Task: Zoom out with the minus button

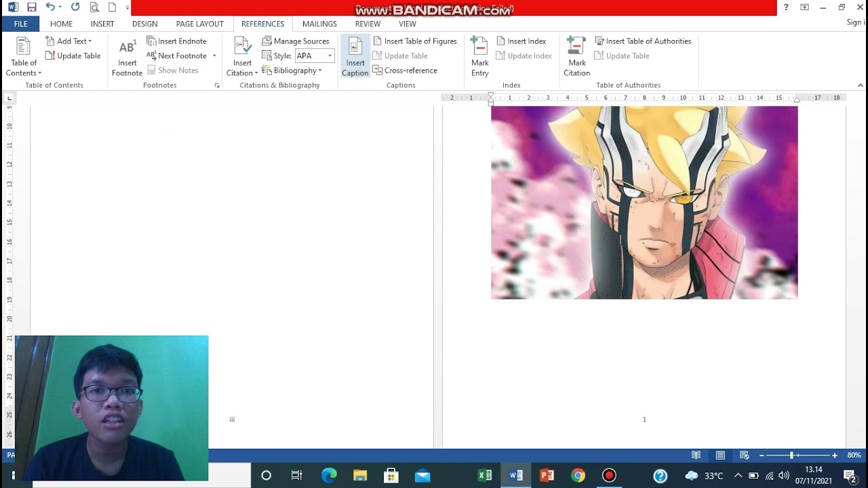Action: coord(762,455)
